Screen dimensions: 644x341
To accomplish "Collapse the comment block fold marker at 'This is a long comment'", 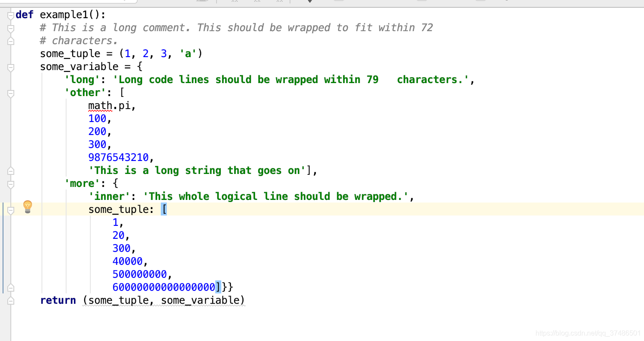I will point(11,29).
